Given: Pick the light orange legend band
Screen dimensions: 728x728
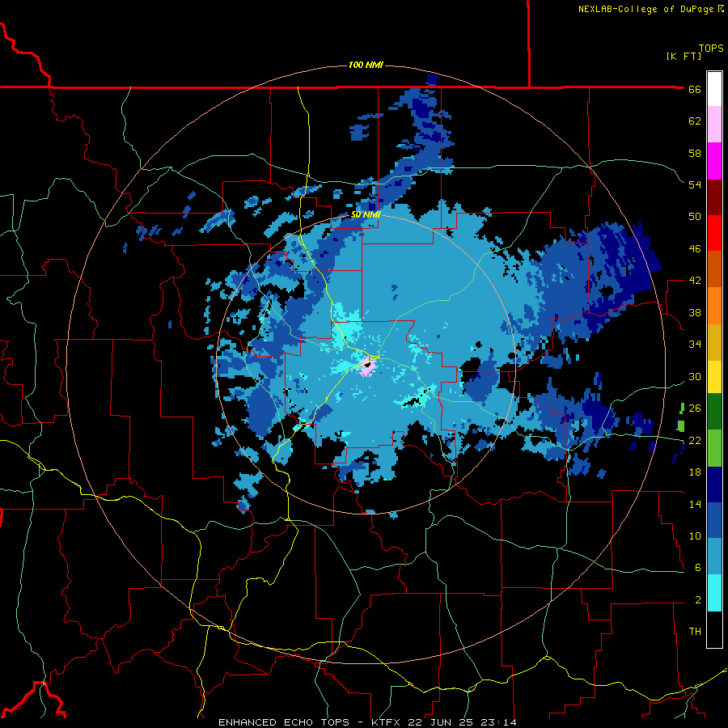Looking at the screenshot, I should 714,305.
